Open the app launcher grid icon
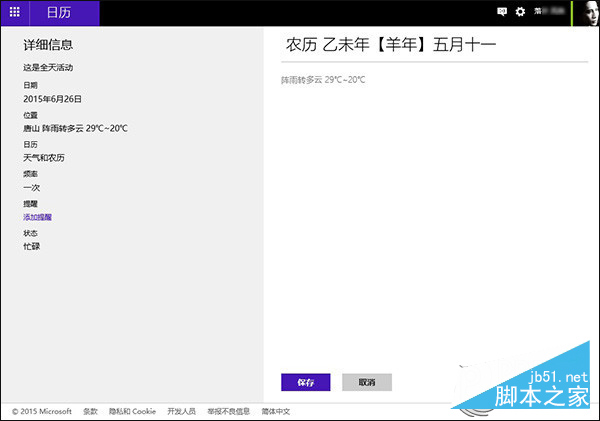This screenshot has height=421, width=600. click(14, 13)
